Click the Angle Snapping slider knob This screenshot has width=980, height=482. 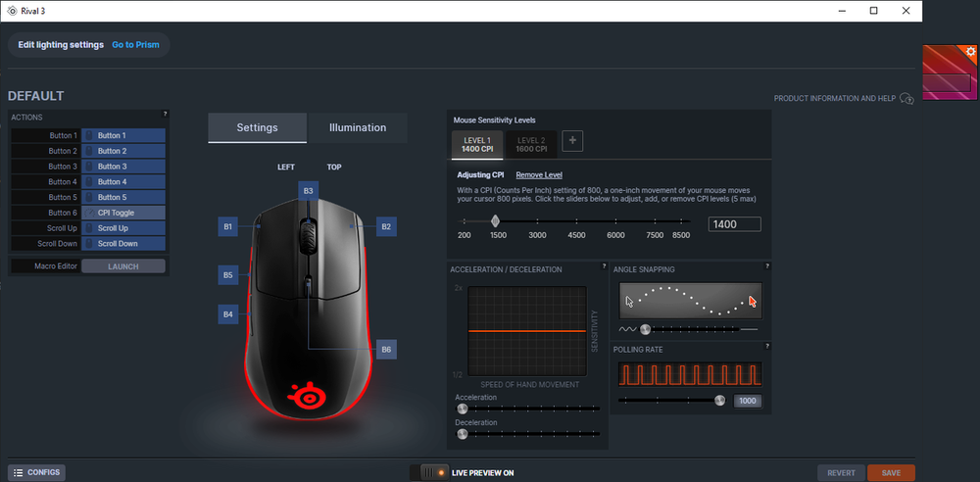pos(645,329)
